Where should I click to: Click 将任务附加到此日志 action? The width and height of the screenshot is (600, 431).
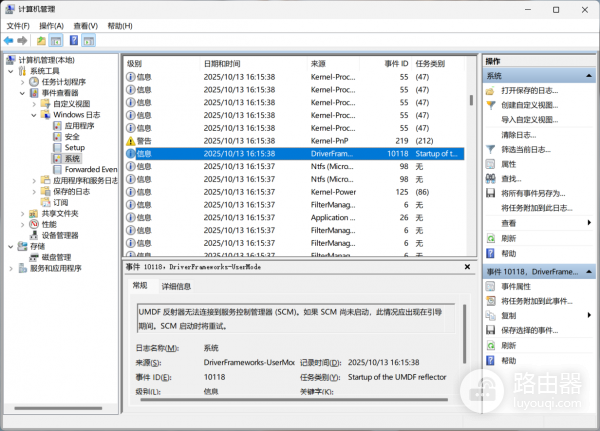537,208
